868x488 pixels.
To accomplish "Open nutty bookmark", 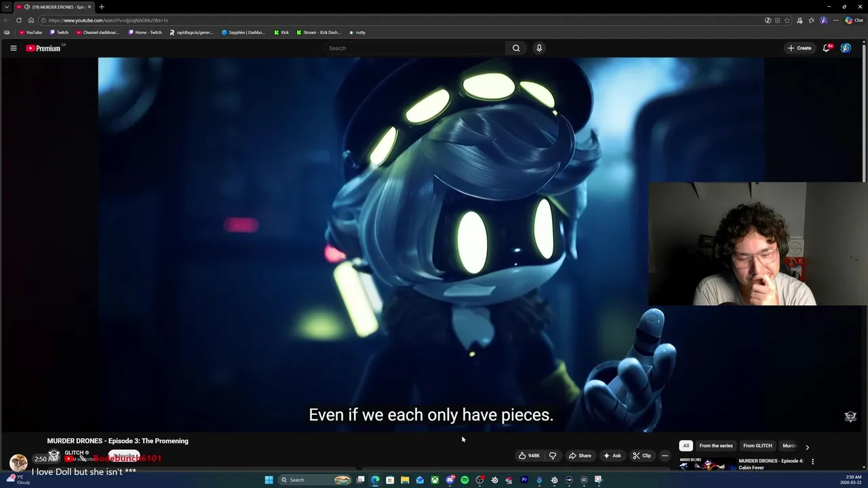I will pos(357,33).
